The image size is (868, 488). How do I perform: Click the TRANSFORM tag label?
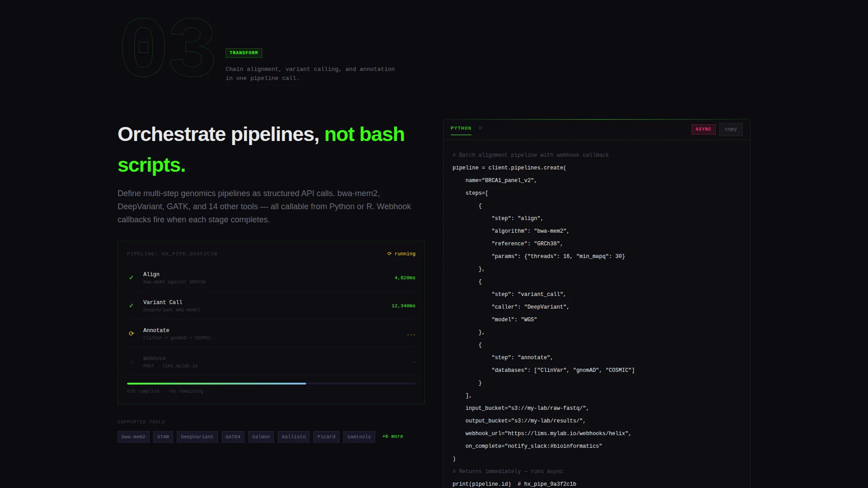[244, 53]
